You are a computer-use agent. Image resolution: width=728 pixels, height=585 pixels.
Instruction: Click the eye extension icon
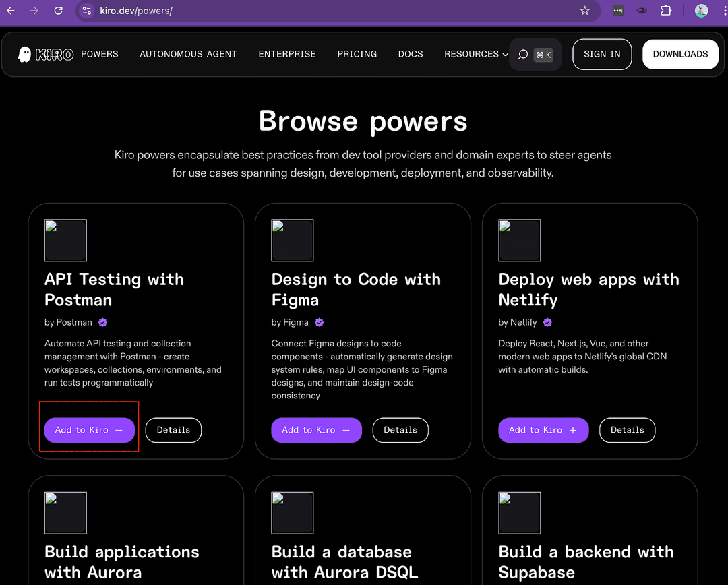point(642,11)
